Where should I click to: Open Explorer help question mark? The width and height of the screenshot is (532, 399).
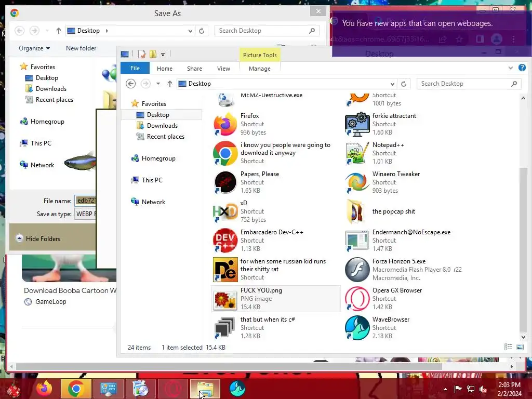pos(522,68)
